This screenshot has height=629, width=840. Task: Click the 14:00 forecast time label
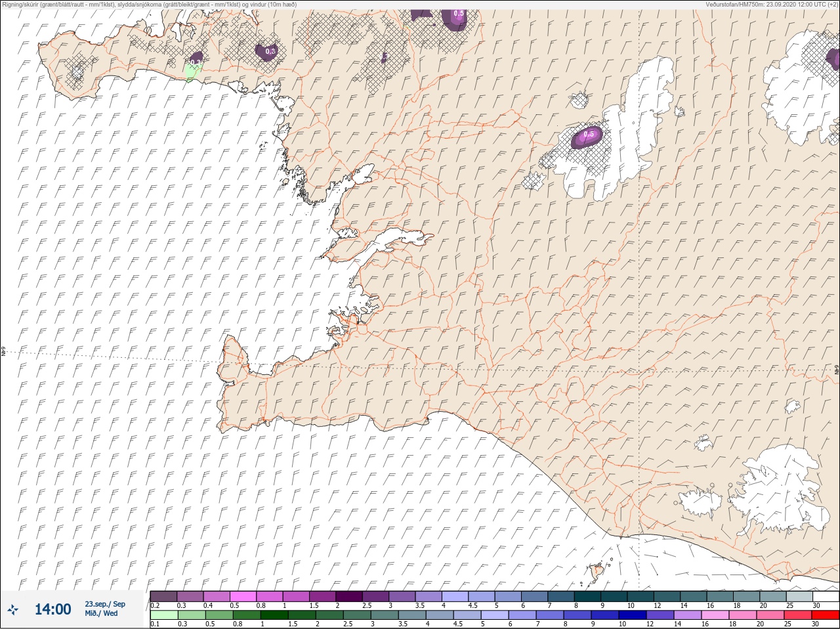(x=52, y=609)
